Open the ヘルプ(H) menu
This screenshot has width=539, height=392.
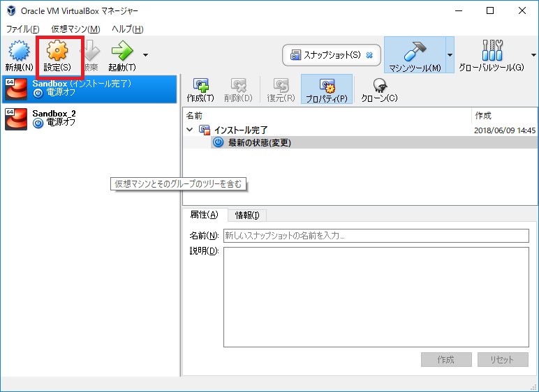(x=128, y=29)
